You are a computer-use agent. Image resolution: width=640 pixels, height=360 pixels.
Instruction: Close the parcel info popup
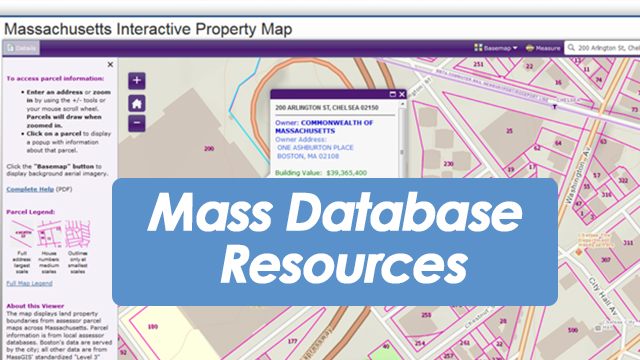pos(402,94)
